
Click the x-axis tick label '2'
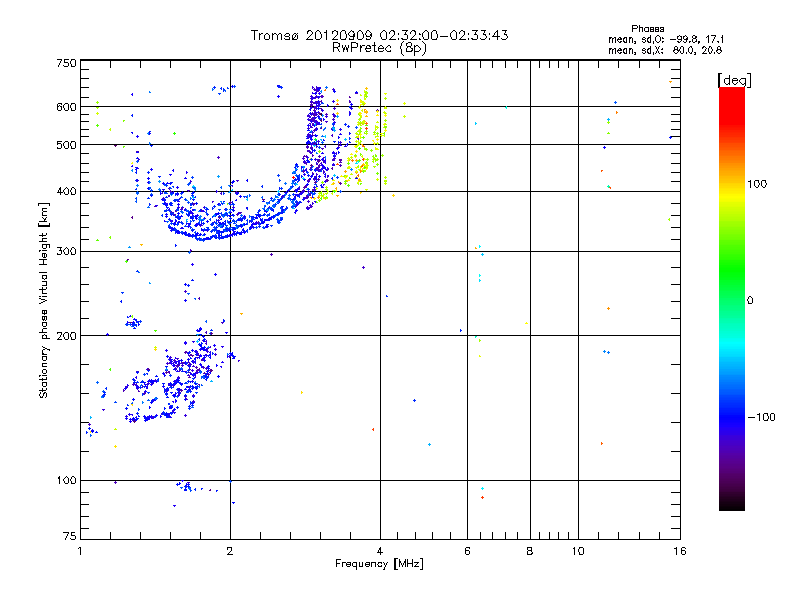click(x=230, y=551)
